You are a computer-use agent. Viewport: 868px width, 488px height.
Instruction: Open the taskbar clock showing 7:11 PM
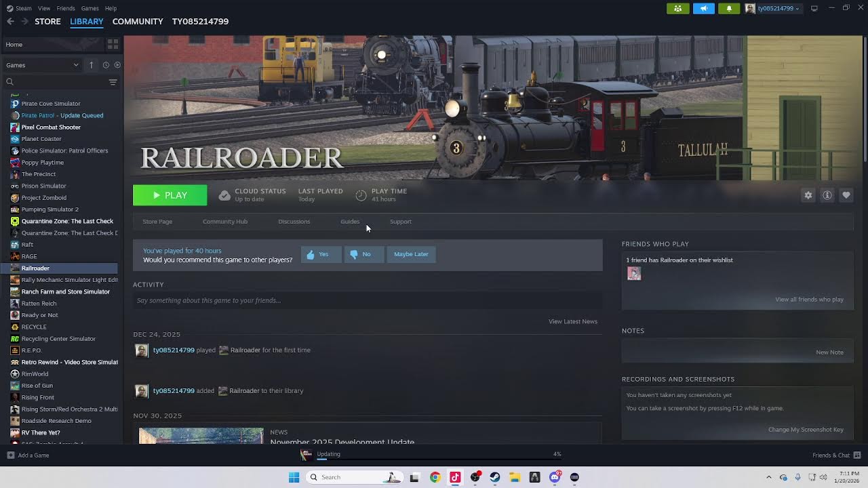(x=849, y=477)
